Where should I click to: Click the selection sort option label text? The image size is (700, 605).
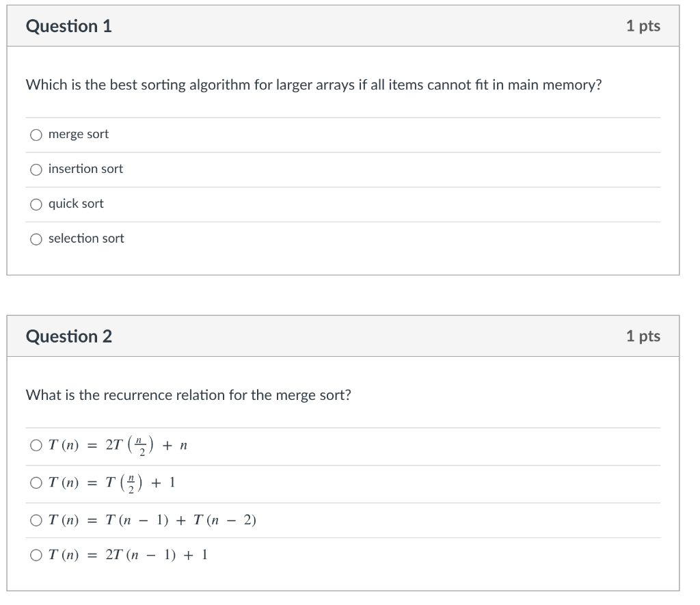(86, 239)
